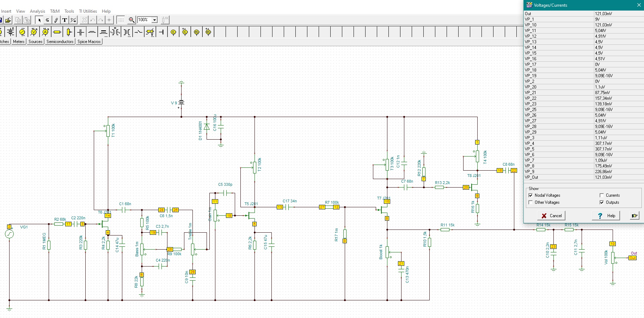This screenshot has height=318, width=644.
Task: Select the Text tool in toolbar
Action: [65, 20]
